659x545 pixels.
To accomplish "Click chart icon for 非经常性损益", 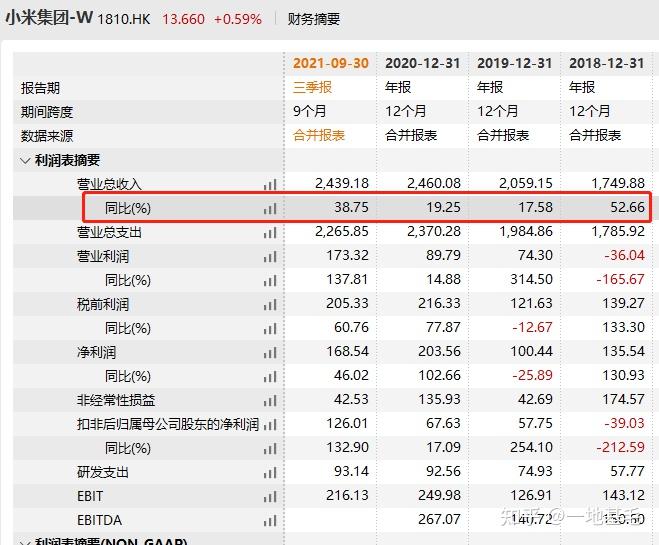I will [270, 400].
